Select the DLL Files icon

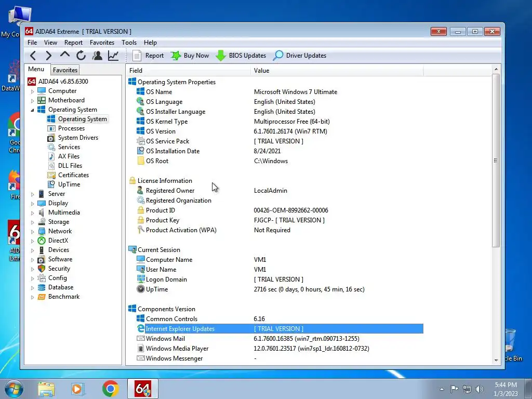(x=51, y=166)
